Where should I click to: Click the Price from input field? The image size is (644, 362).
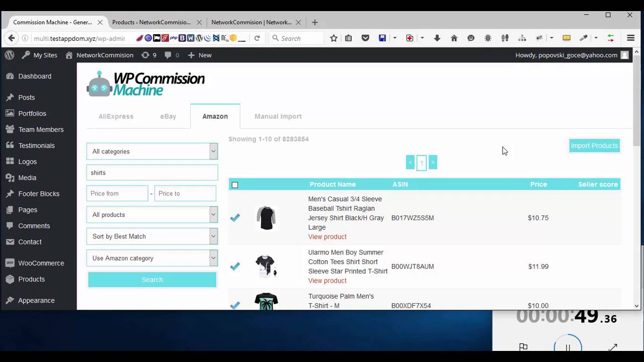(117, 193)
